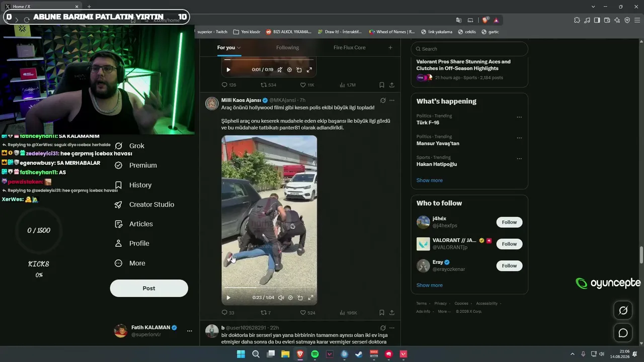Screen dimensions: 644x362
Task: Mute volume on the 1:04 video
Action: point(281,298)
